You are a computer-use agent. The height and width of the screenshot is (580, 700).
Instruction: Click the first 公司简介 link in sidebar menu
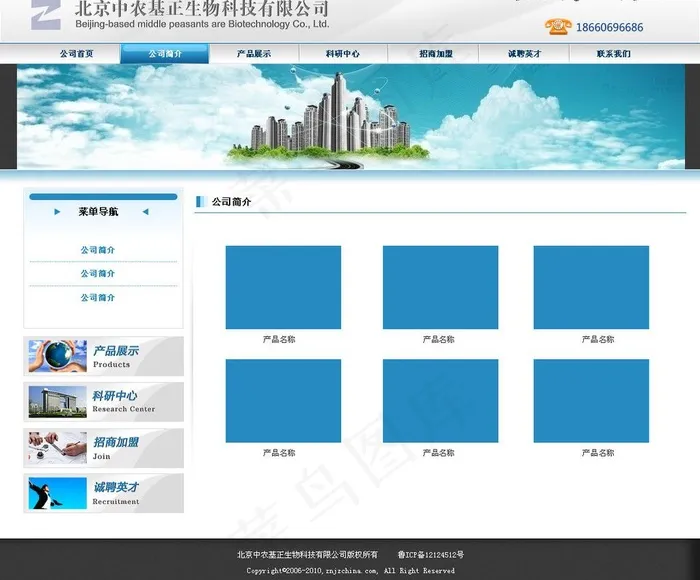point(98,250)
